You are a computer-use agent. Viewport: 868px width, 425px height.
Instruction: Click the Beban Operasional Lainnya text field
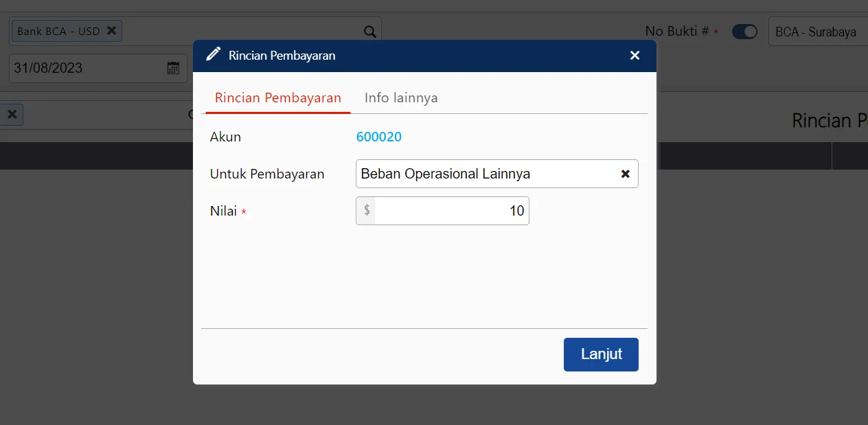tap(484, 174)
